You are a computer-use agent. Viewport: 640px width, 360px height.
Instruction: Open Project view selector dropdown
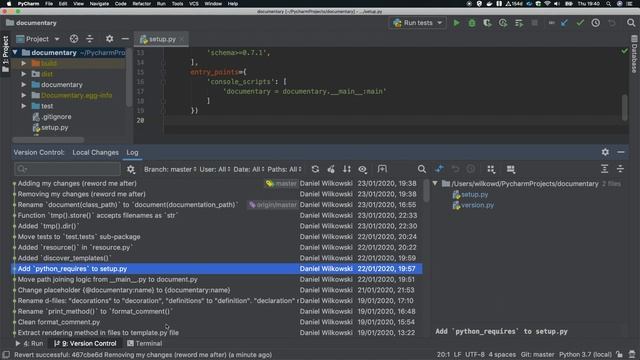38,39
